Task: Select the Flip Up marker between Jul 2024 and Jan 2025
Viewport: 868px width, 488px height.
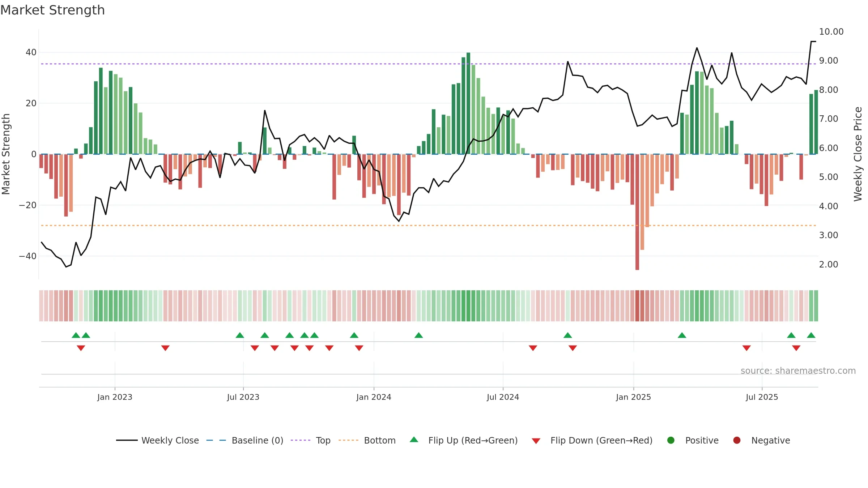Action: click(x=568, y=335)
